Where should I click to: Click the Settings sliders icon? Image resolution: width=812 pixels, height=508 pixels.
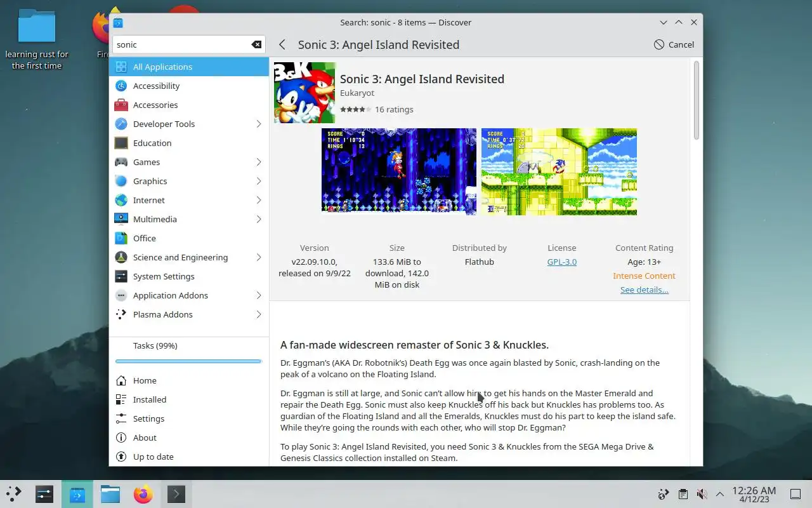point(121,418)
